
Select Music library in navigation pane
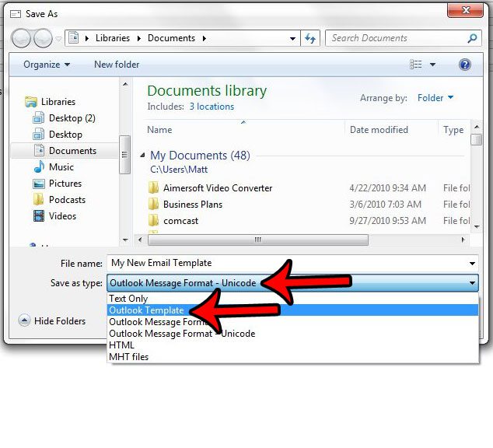61,167
